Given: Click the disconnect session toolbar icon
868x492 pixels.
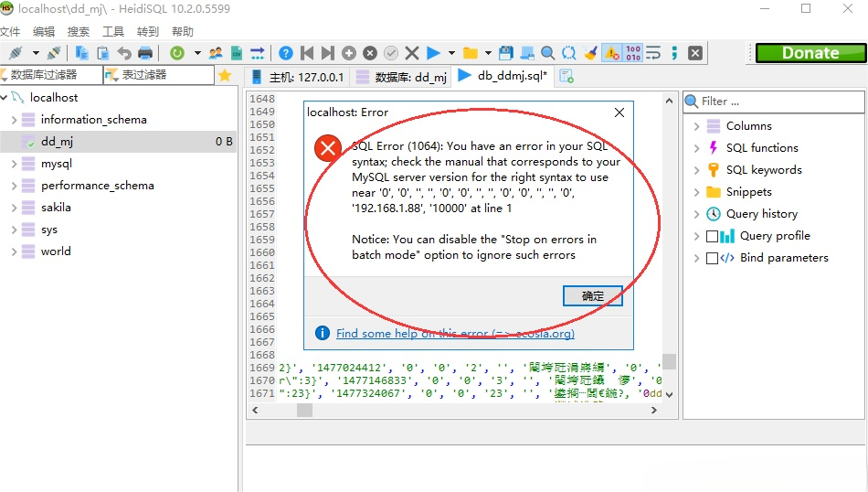Looking at the screenshot, I should [54, 53].
